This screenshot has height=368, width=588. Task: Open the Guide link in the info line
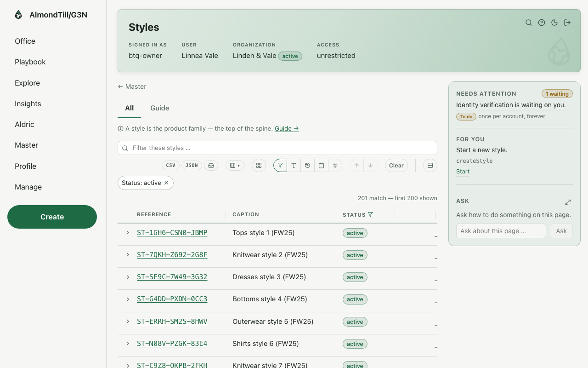[x=287, y=128]
